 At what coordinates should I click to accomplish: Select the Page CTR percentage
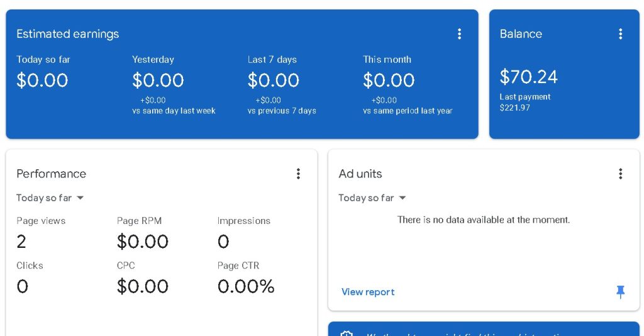pyautogui.click(x=246, y=286)
